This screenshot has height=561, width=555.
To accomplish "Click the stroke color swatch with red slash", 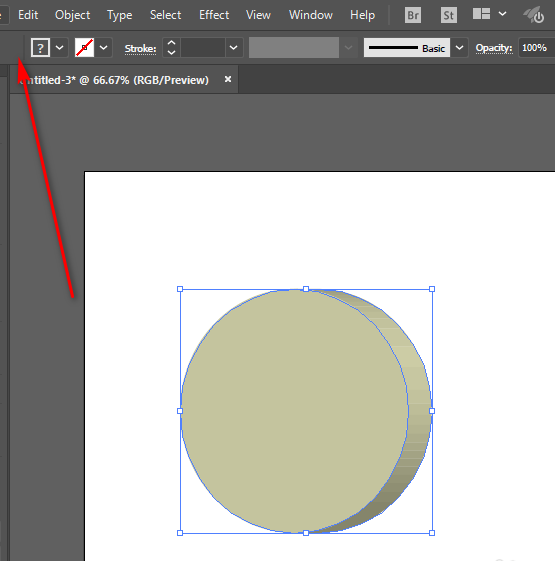I will tap(84, 48).
